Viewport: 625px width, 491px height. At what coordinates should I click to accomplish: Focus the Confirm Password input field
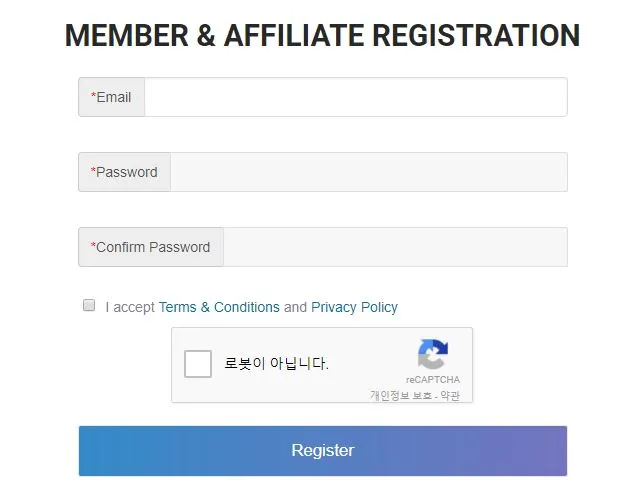click(395, 247)
